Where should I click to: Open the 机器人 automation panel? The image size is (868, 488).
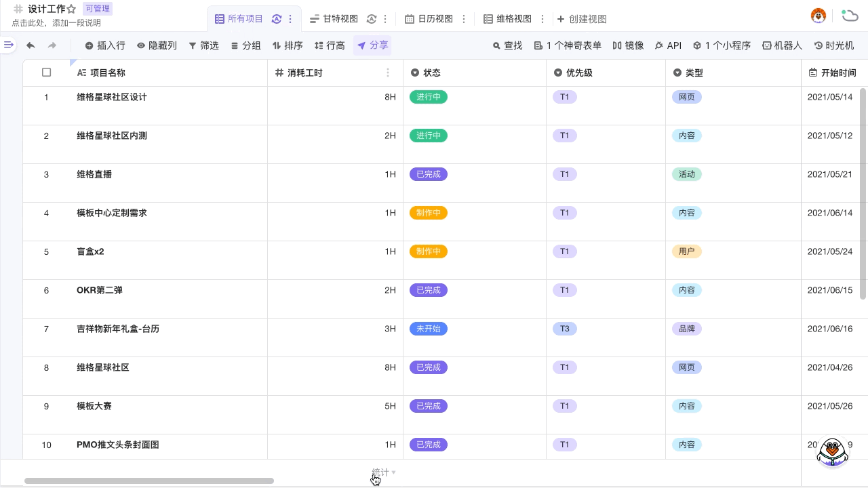point(782,45)
